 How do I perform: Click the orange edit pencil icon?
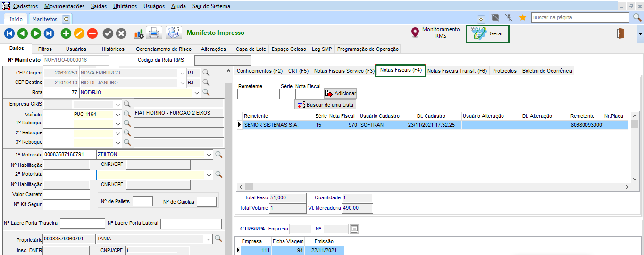click(x=79, y=33)
